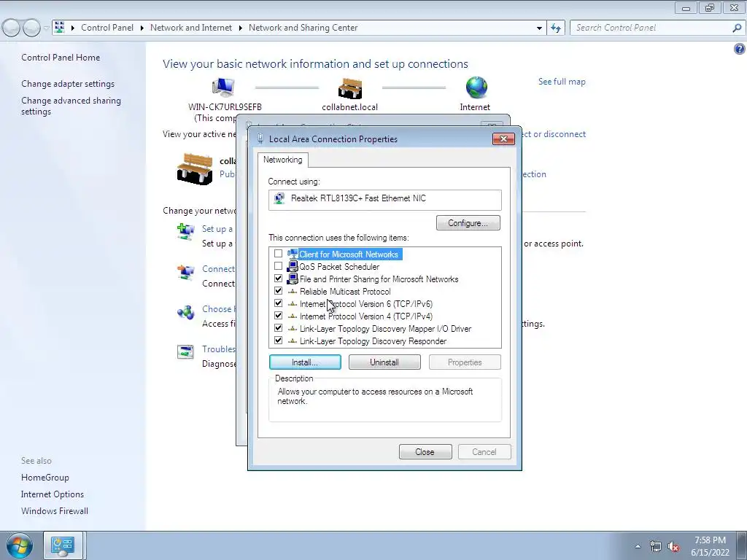Click Control Panel in the breadcrumb
The image size is (747, 560).
pos(107,28)
